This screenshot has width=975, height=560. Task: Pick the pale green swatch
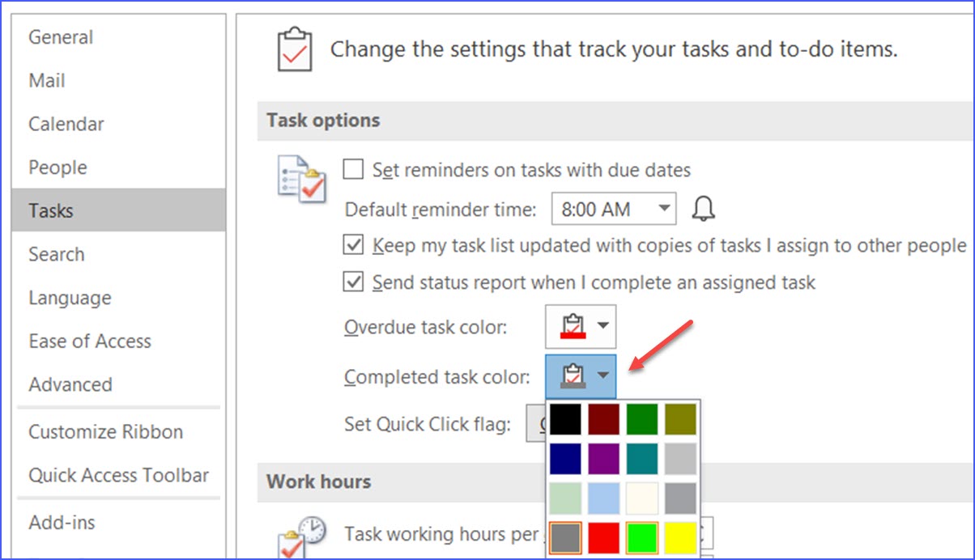(x=565, y=498)
